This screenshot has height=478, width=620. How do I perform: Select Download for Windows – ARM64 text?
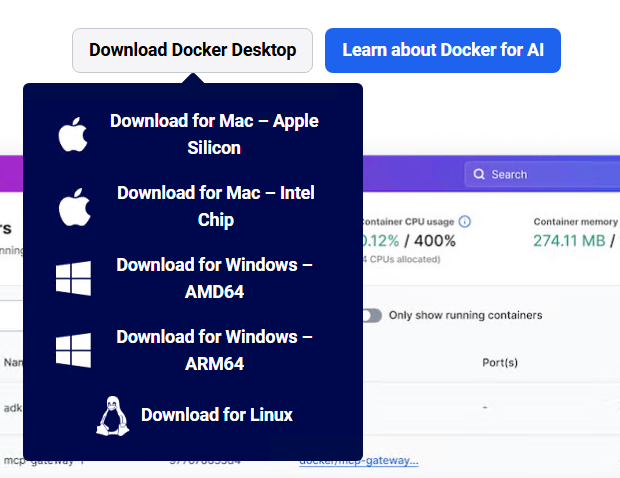tap(214, 350)
